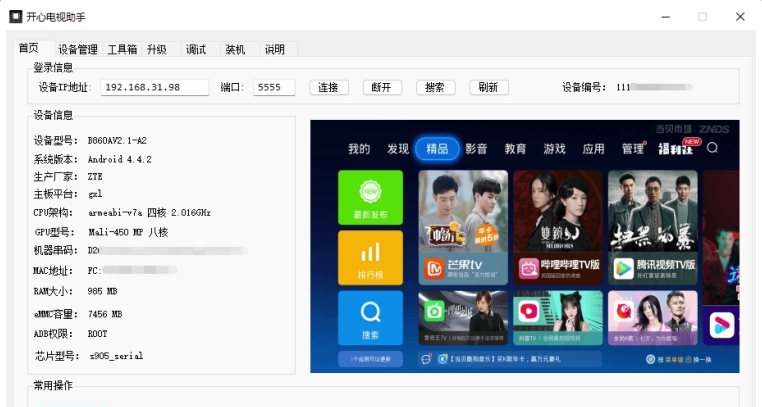This screenshot has height=407, width=762.
Task: Click the chip model value s905_serial
Action: click(116, 356)
